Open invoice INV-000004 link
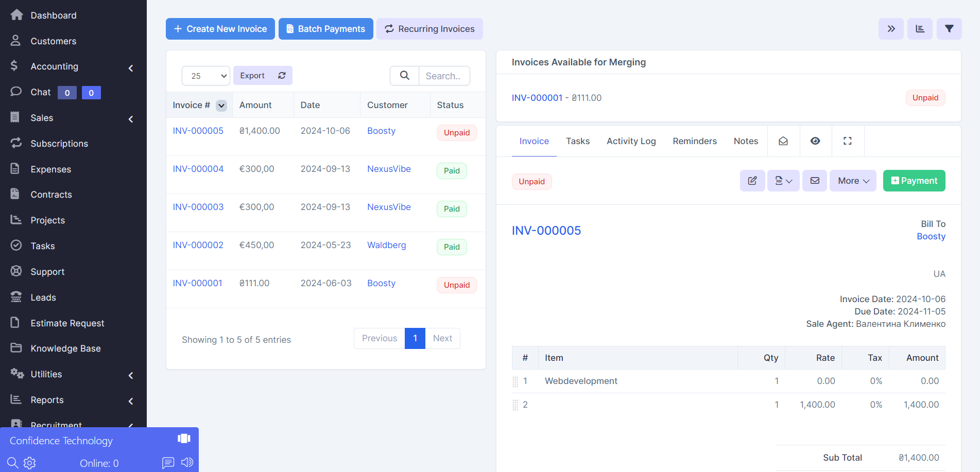This screenshot has height=472, width=980. [x=198, y=169]
